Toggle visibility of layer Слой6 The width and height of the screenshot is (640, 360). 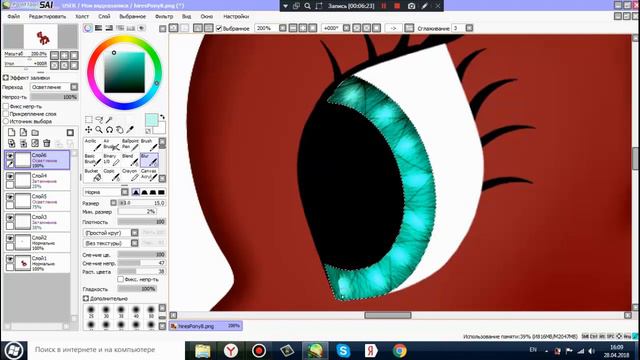point(10,156)
